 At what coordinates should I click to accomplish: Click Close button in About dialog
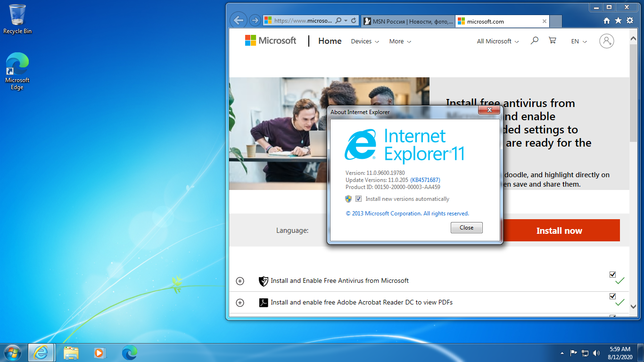467,228
